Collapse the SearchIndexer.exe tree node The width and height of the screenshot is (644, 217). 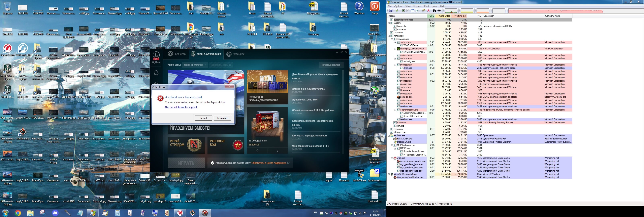(395, 110)
